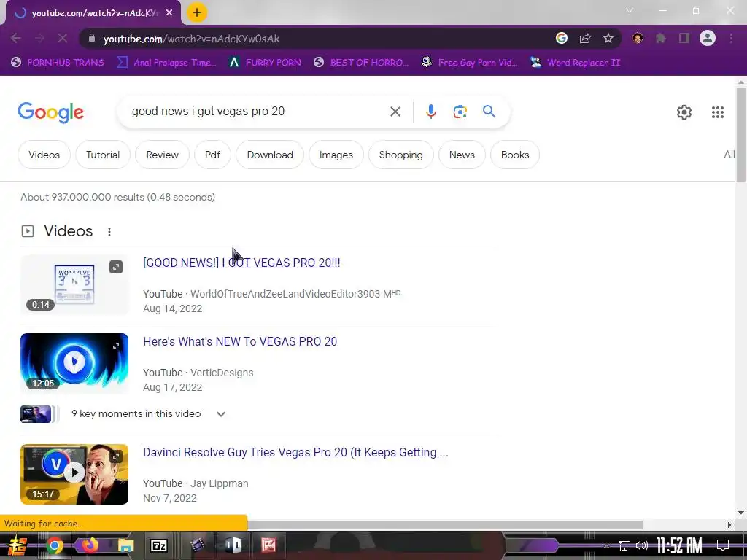747x560 pixels.
Task: Share this page icon
Action: (585, 39)
